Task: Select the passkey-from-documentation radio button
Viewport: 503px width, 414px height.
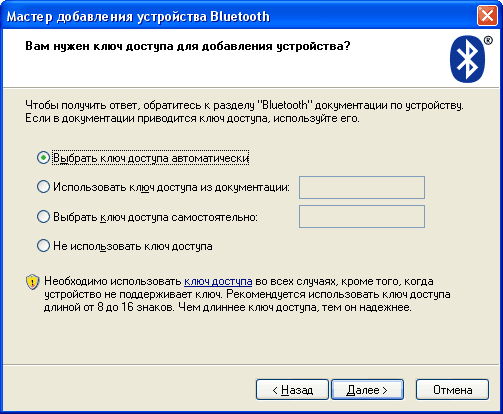Action: [x=43, y=187]
